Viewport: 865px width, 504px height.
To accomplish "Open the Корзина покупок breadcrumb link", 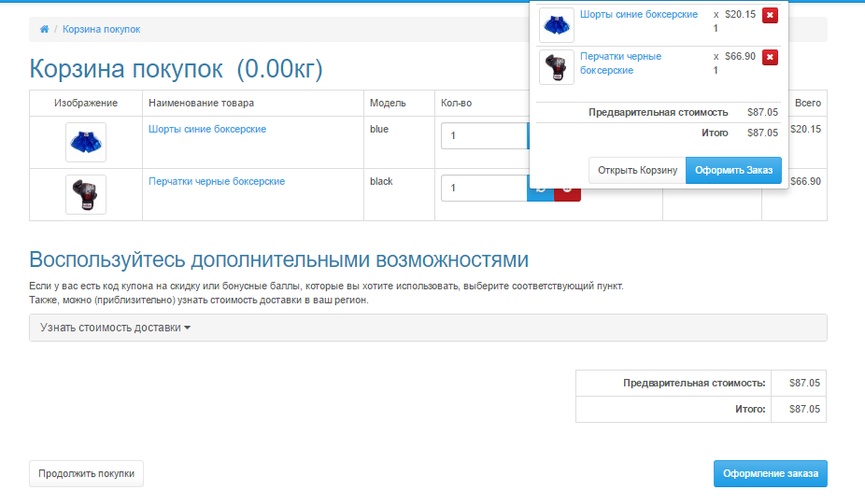I will (101, 29).
